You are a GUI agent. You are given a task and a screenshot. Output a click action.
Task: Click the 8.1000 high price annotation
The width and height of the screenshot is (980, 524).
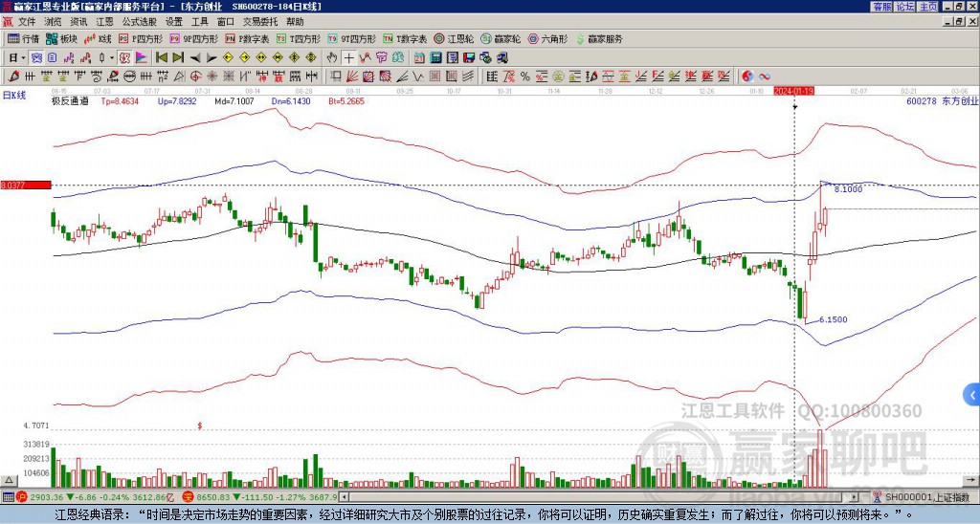click(x=848, y=188)
